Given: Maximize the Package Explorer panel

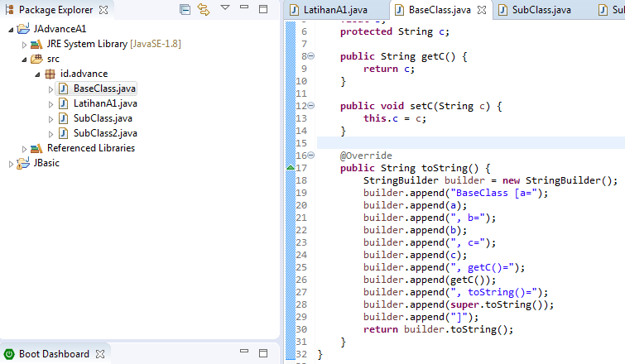Looking at the screenshot, I should click(x=263, y=9).
